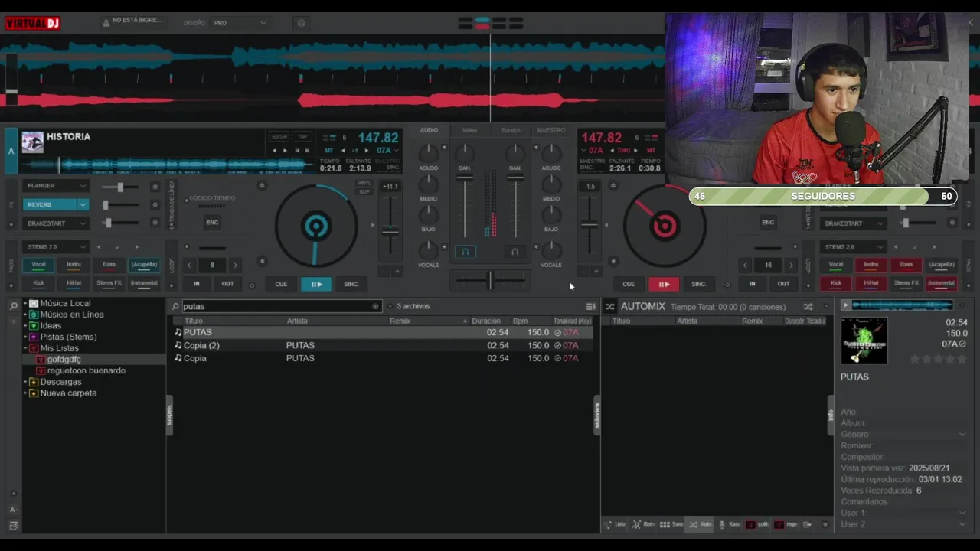Double the right deck loop length
The height and width of the screenshot is (551, 980).
(x=791, y=265)
